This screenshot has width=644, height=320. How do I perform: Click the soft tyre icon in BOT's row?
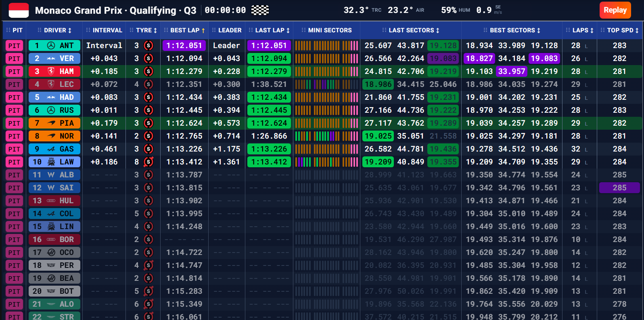coord(148,291)
